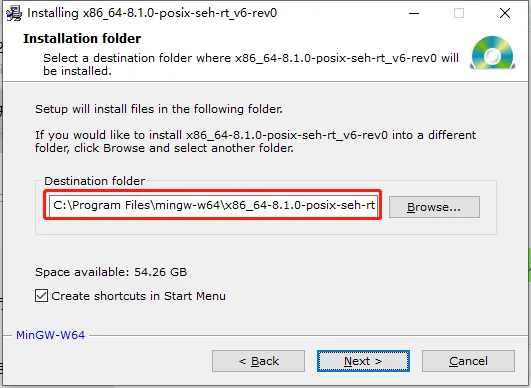This screenshot has height=388, width=531.
Task: Click the 'Setup will install files' sentence
Action: click(x=159, y=109)
